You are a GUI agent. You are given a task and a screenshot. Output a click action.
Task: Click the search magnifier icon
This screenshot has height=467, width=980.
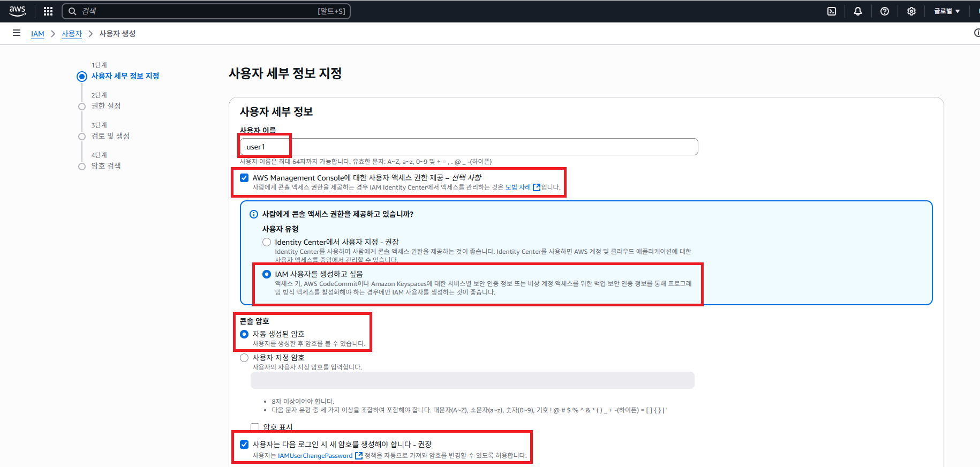pos(72,11)
